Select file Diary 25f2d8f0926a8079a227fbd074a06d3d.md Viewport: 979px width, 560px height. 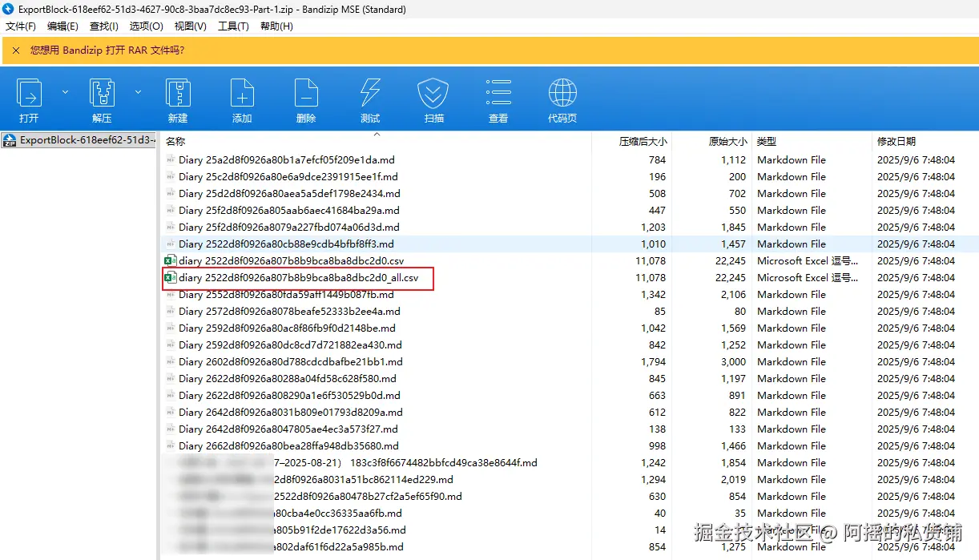coord(289,228)
